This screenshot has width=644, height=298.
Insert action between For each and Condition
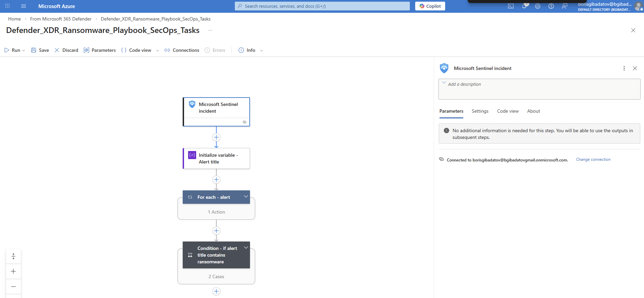[x=216, y=231]
